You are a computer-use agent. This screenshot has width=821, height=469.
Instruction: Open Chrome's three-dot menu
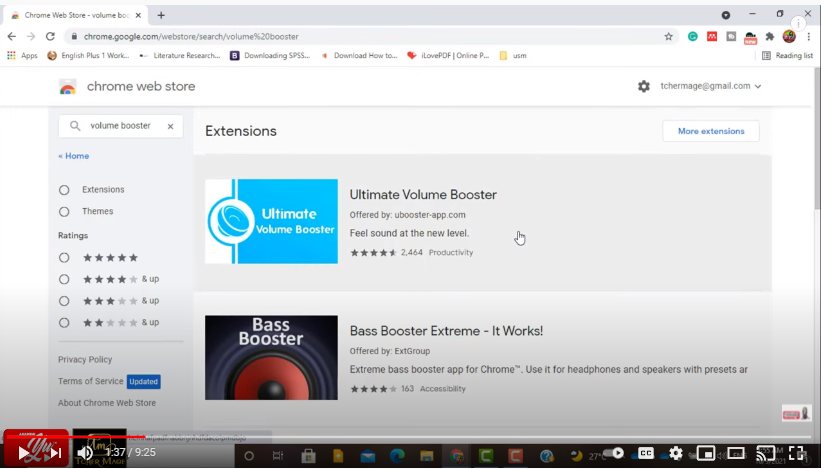[808, 36]
